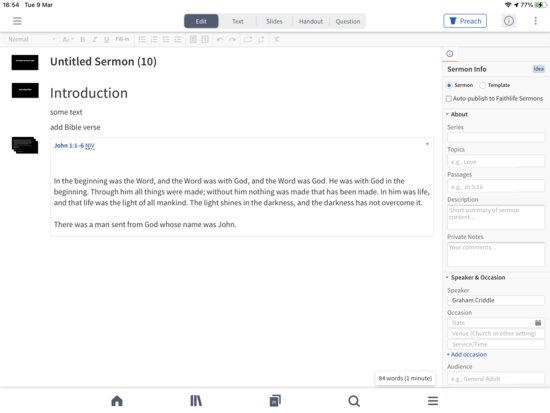The width and height of the screenshot is (550, 413).
Task: Open the documents icon in bottom bar
Action: click(x=275, y=400)
